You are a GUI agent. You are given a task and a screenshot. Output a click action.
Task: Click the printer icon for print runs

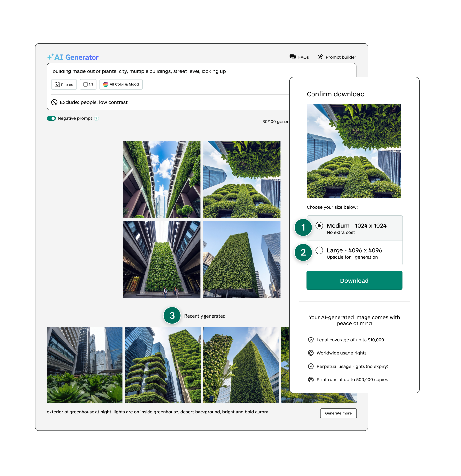[x=311, y=379]
